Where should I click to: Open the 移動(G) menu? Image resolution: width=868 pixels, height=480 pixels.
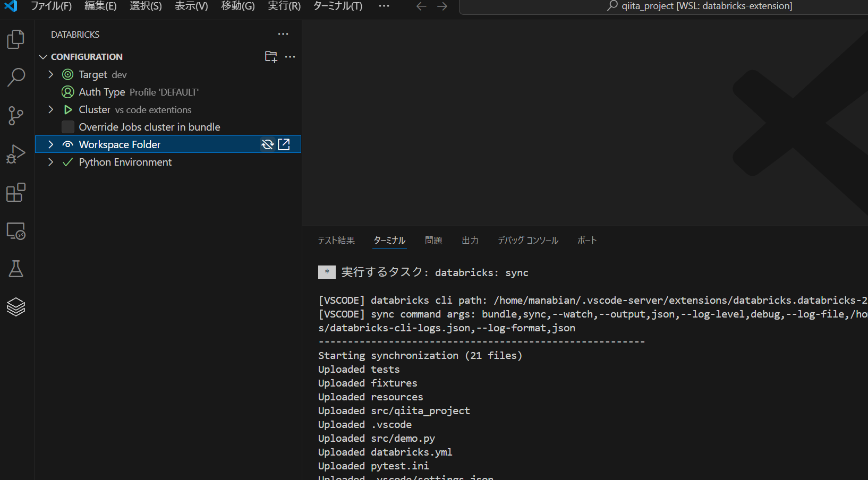point(237,6)
